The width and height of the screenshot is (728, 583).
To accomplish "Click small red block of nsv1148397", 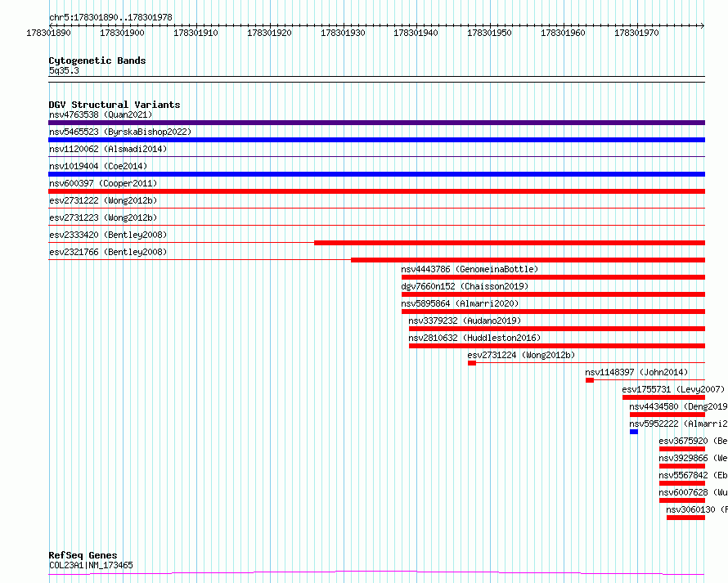I will (590, 380).
